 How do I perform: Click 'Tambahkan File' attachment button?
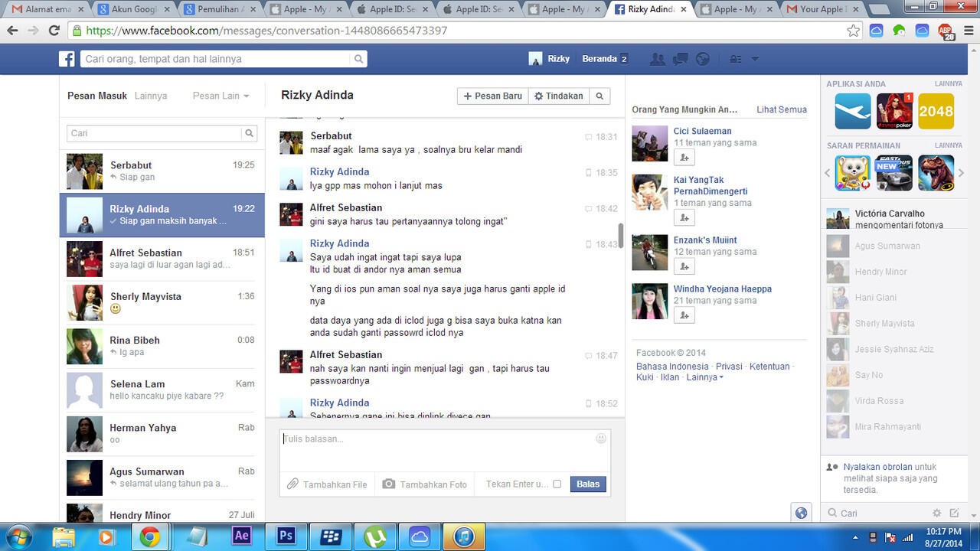[x=327, y=484]
